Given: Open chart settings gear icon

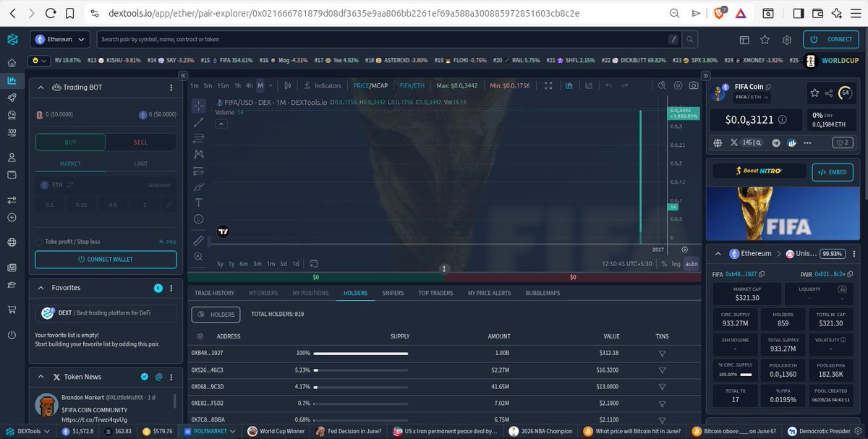Looking at the screenshot, I should coord(678,85).
